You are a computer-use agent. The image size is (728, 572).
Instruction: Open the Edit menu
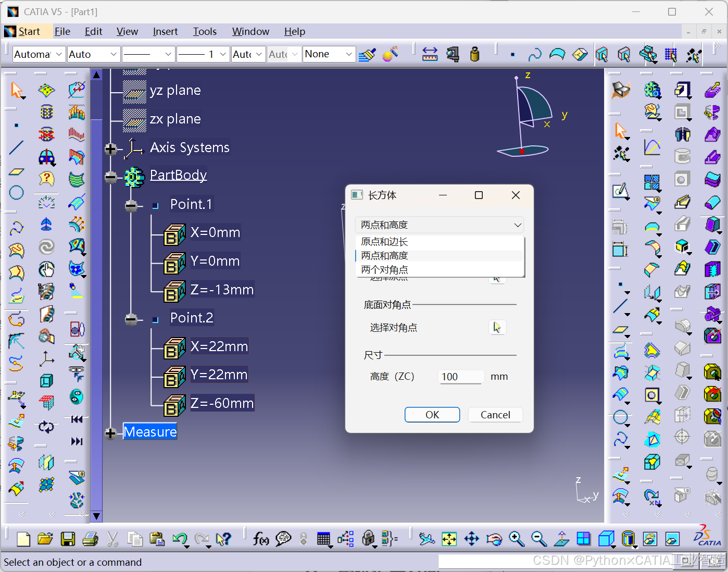pyautogui.click(x=94, y=32)
